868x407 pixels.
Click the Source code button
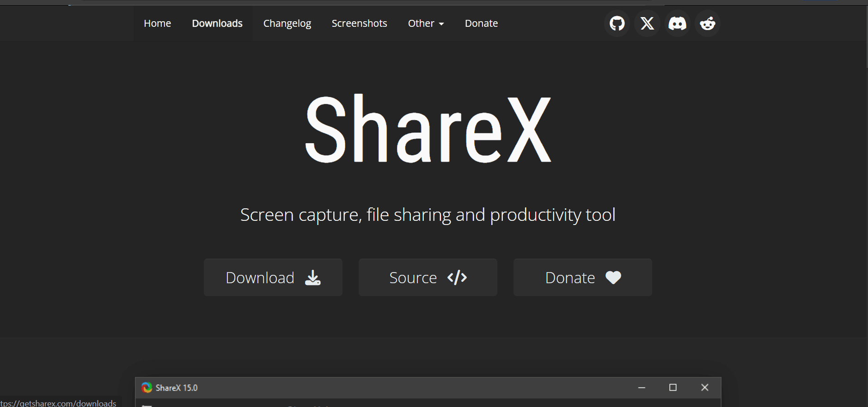[428, 277]
